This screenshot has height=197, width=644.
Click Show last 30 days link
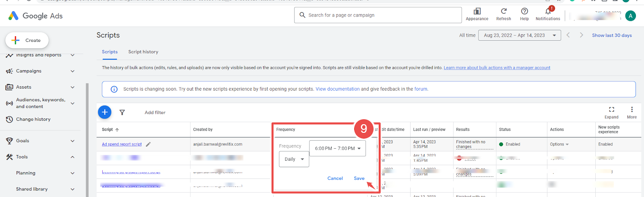click(612, 35)
